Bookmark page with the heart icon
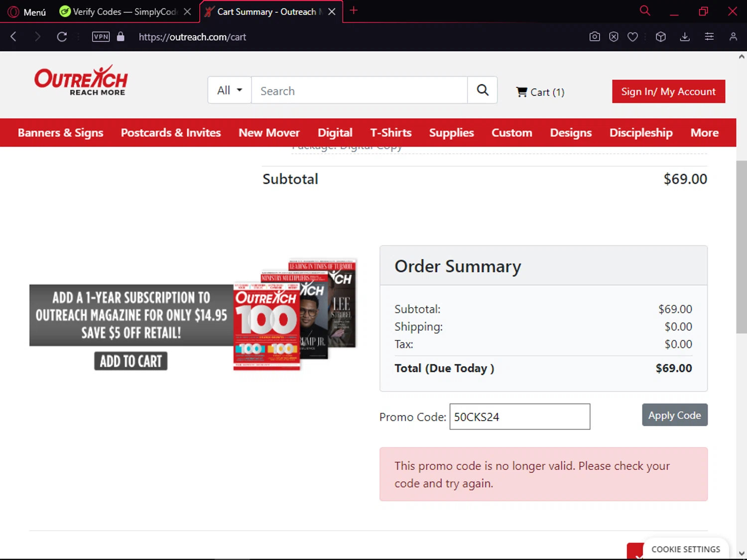Screen dimensions: 747x560 click(x=632, y=37)
